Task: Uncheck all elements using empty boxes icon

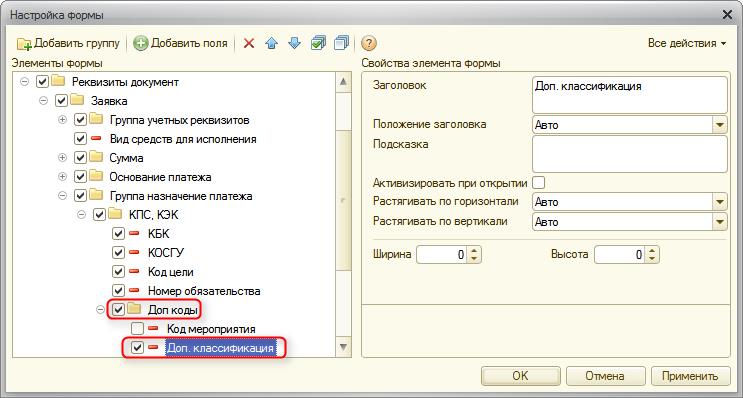Action: [341, 44]
